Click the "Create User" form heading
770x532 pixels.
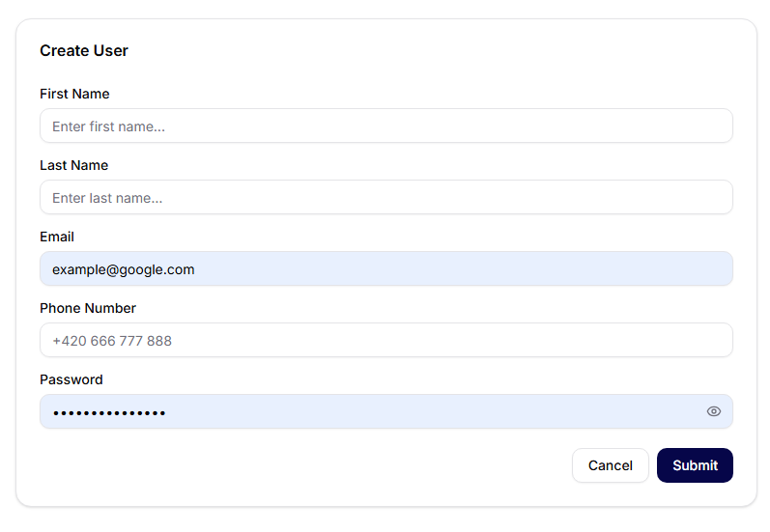[84, 50]
